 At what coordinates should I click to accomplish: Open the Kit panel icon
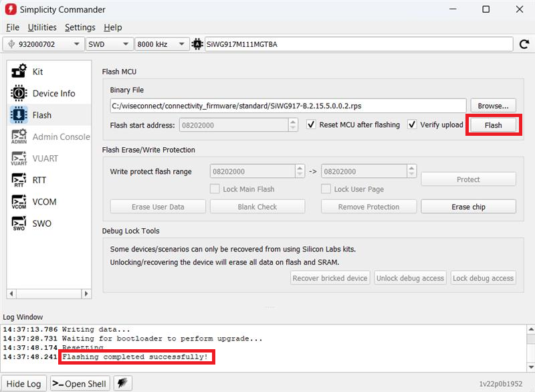click(19, 72)
